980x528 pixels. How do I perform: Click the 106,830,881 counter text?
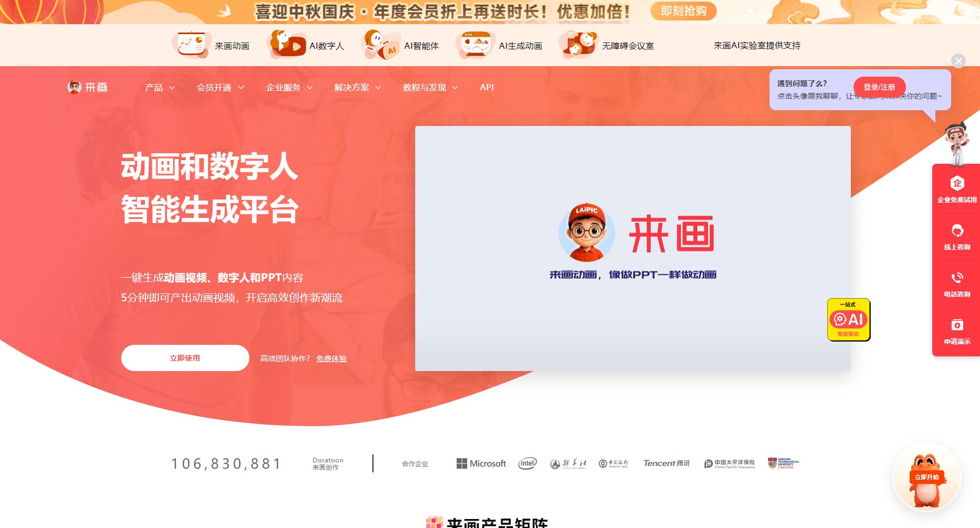point(226,463)
